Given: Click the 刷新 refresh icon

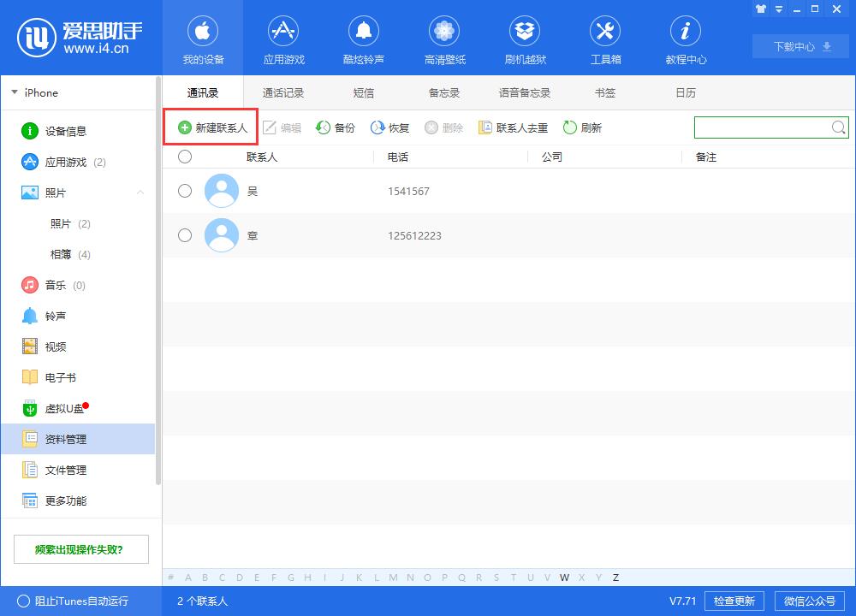Looking at the screenshot, I should tap(582, 127).
